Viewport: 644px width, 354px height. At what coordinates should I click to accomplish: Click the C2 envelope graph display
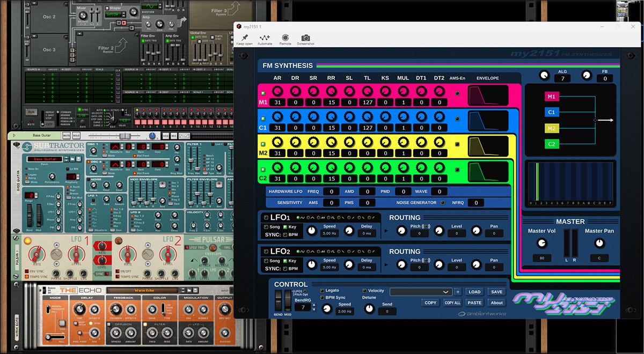[488, 171]
